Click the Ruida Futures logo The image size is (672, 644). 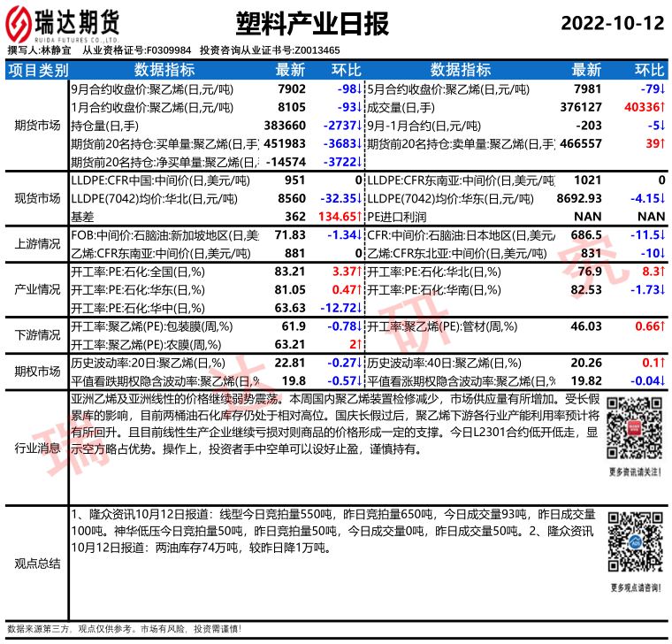(x=63, y=24)
